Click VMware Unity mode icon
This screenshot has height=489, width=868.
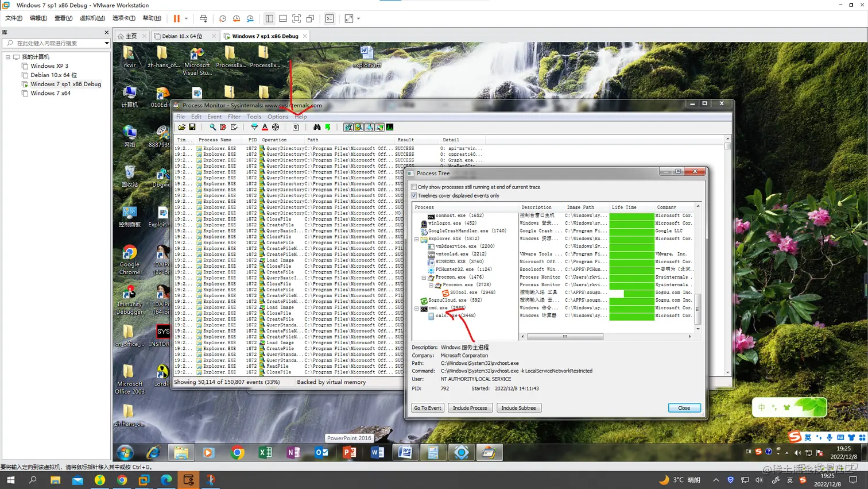pyautogui.click(x=311, y=18)
